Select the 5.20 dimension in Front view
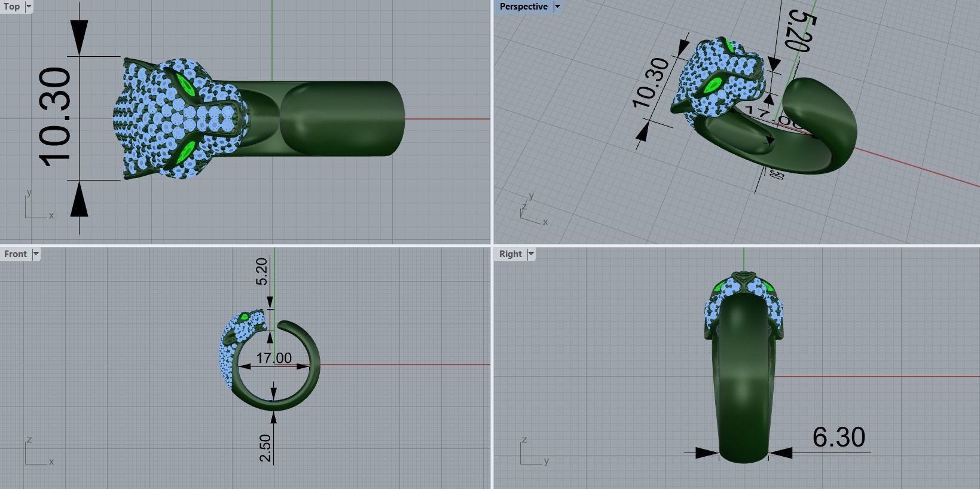 (262, 271)
